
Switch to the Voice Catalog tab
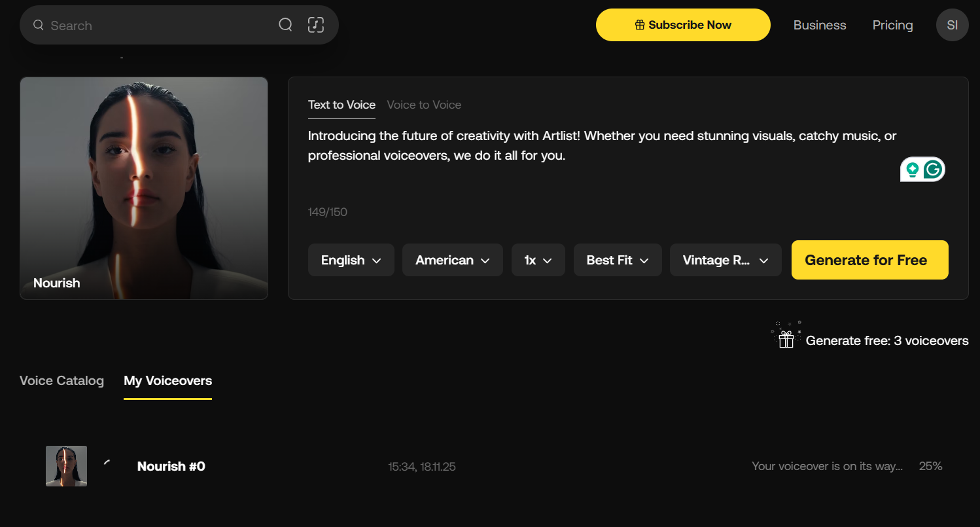click(61, 380)
